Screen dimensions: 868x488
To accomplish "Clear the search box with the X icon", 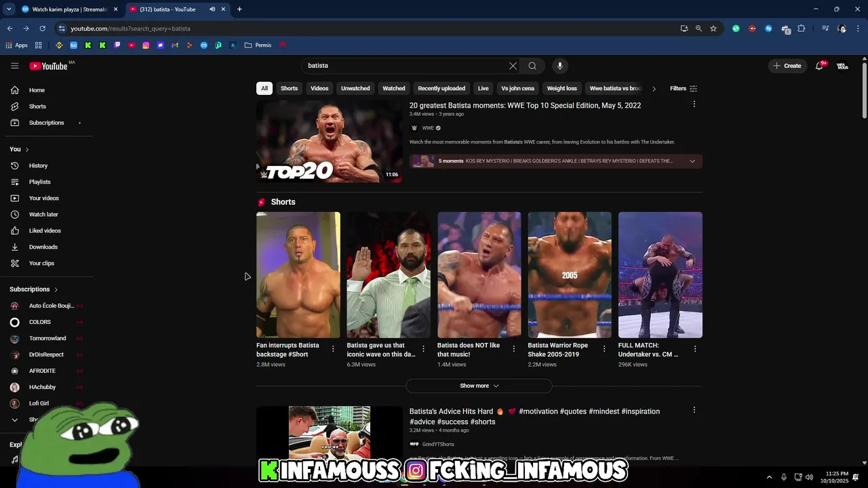I will click(x=513, y=66).
